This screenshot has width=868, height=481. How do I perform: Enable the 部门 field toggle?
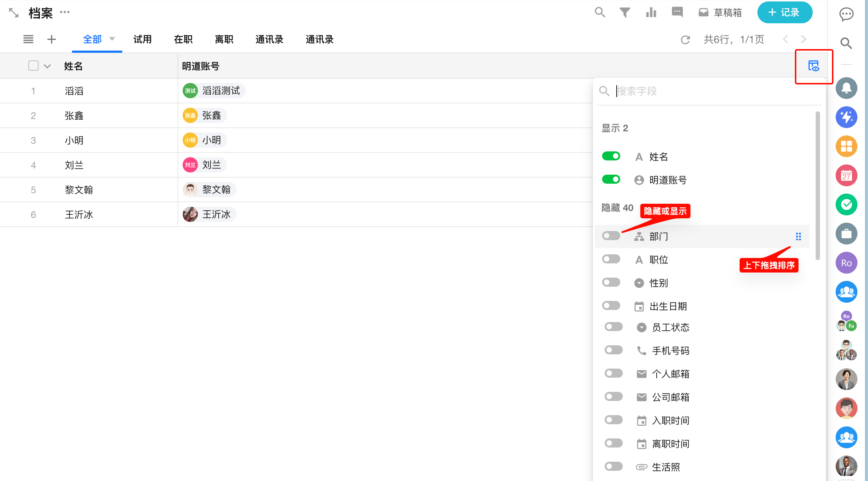611,236
